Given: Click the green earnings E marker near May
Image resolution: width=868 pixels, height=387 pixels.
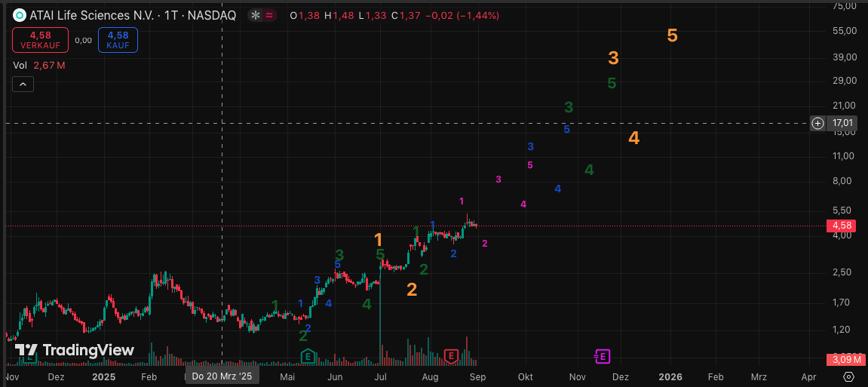Looking at the screenshot, I should 307,356.
